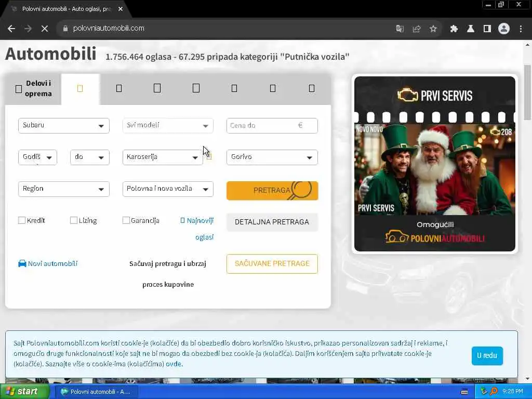
Task: Select the last vehicle category tab icon
Action: click(312, 88)
